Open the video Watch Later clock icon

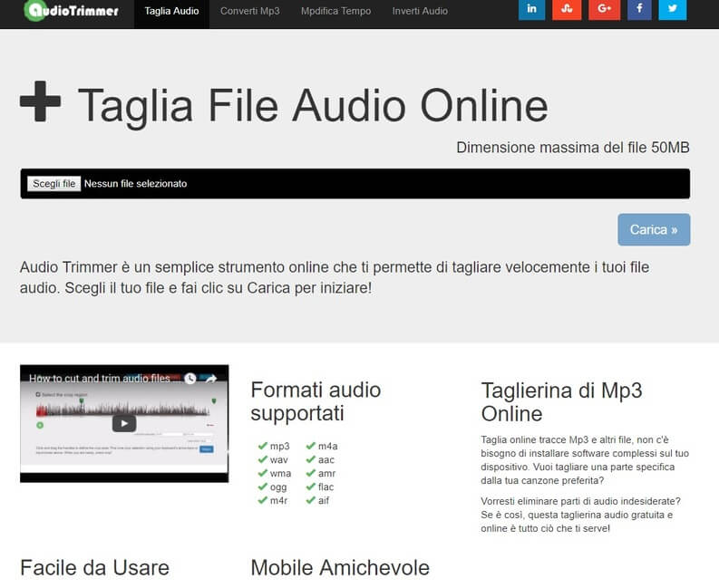[x=190, y=379]
